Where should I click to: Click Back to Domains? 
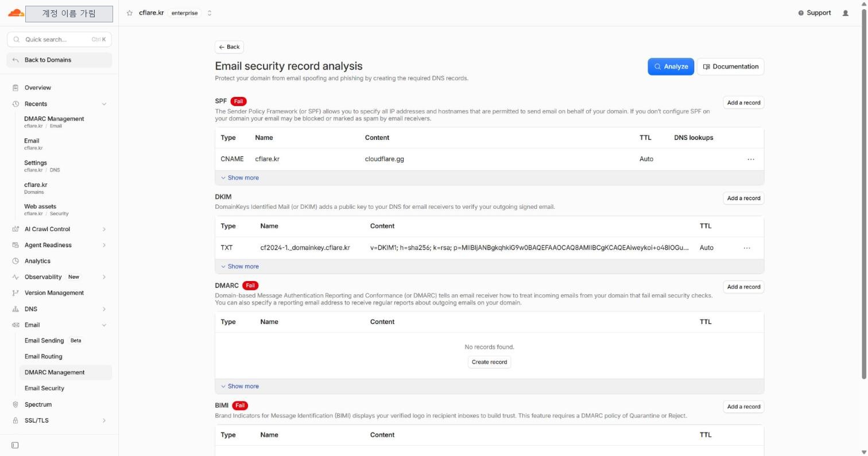tap(59, 60)
